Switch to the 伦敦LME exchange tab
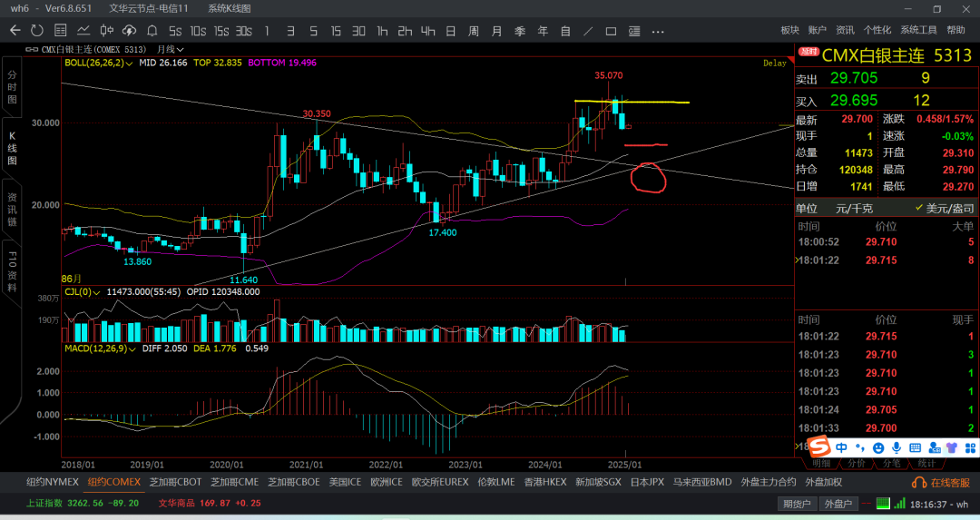Viewport: 980px width, 520px height. coord(496,483)
